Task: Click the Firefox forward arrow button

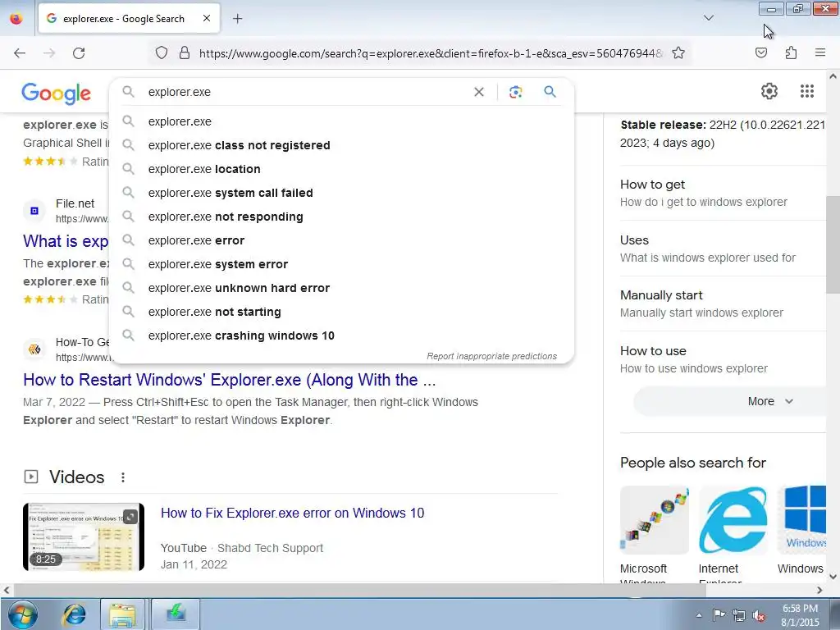Action: click(49, 53)
